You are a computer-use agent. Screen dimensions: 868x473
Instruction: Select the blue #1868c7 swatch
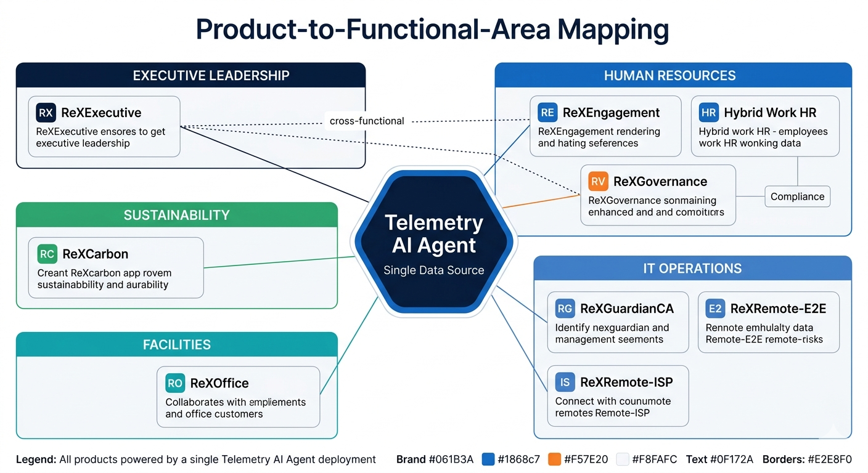click(x=488, y=459)
